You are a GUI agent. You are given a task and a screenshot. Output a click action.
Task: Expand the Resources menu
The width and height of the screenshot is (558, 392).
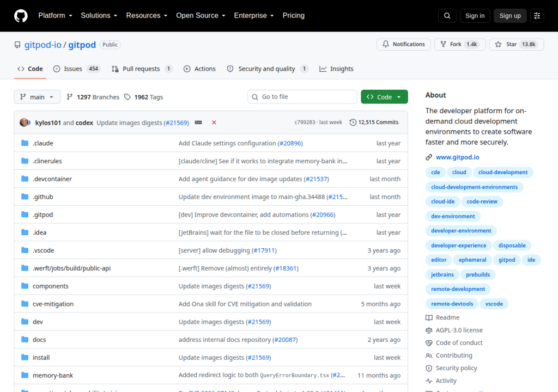pyautogui.click(x=147, y=16)
